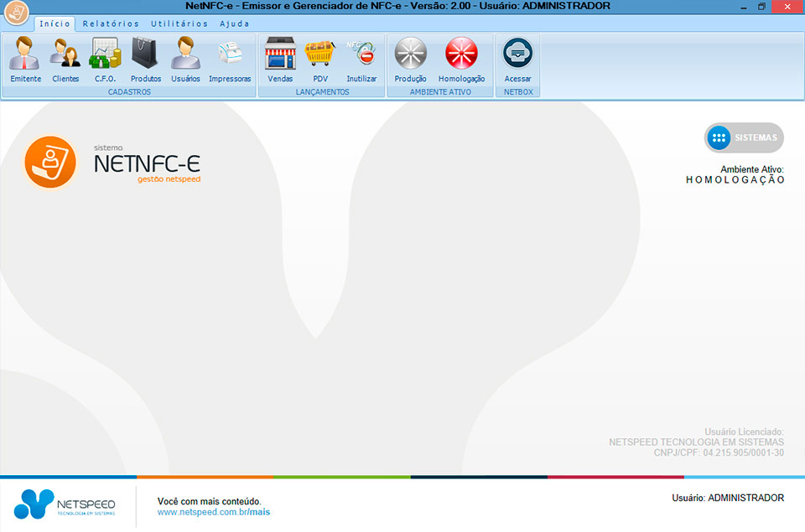Click the orange application menu orb
The image size is (805, 532).
tap(16, 12)
